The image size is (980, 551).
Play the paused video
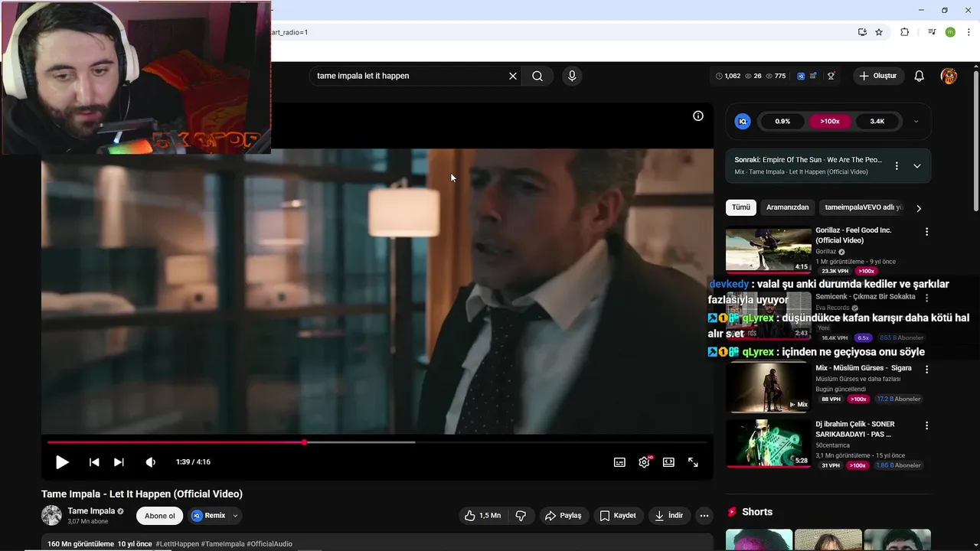pos(62,462)
